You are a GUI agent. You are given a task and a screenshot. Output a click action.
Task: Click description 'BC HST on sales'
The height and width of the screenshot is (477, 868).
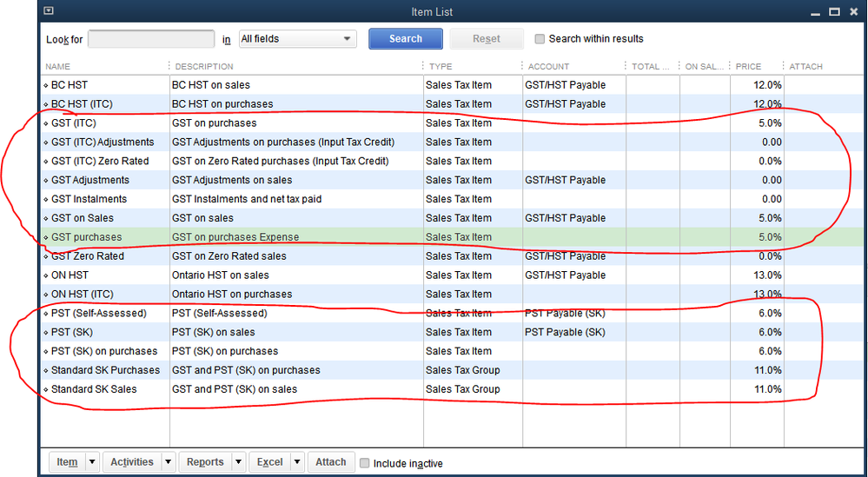point(211,85)
